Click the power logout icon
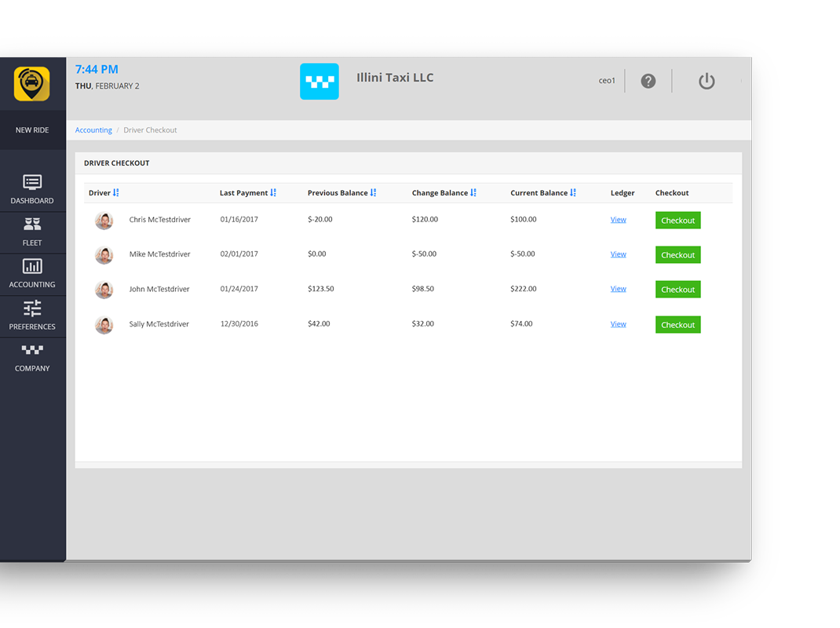 point(707,81)
